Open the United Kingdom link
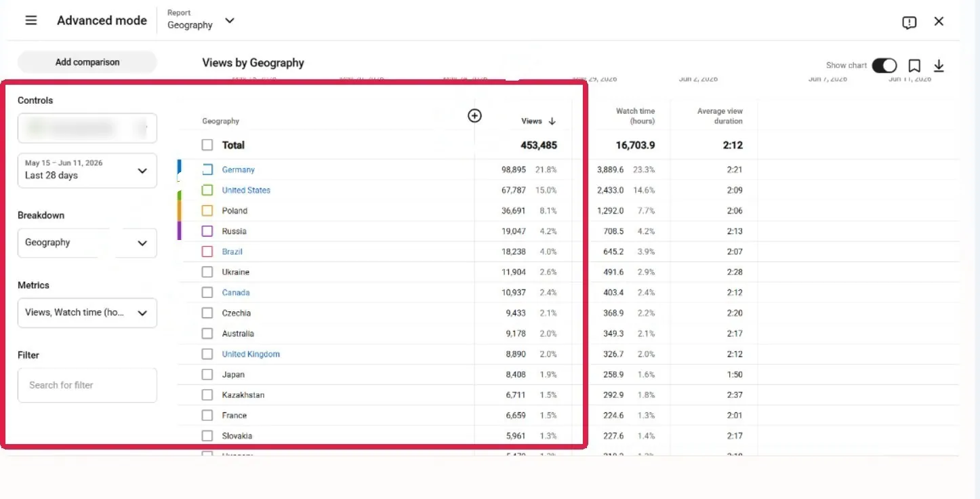This screenshot has height=499, width=980. point(251,354)
